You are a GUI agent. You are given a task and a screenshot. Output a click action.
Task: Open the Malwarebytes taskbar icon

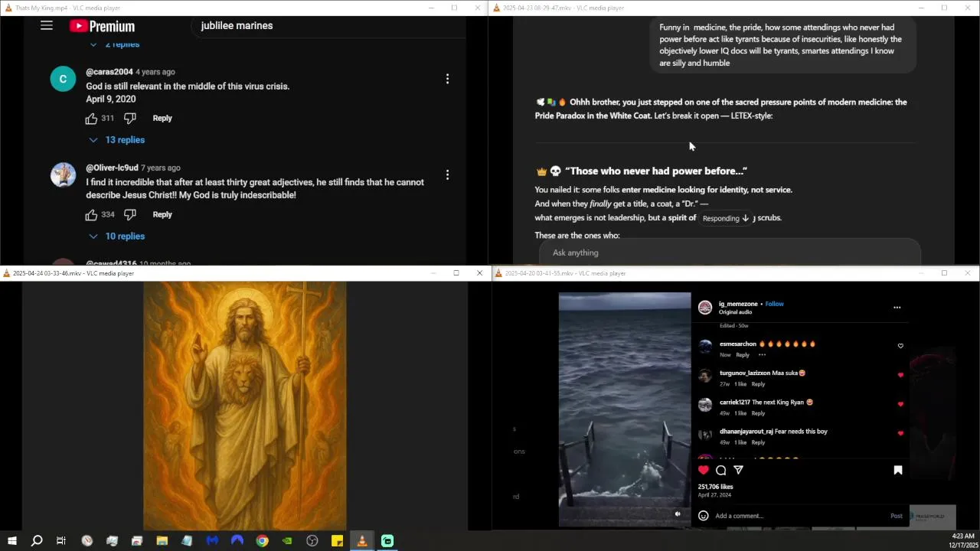[x=212, y=541]
